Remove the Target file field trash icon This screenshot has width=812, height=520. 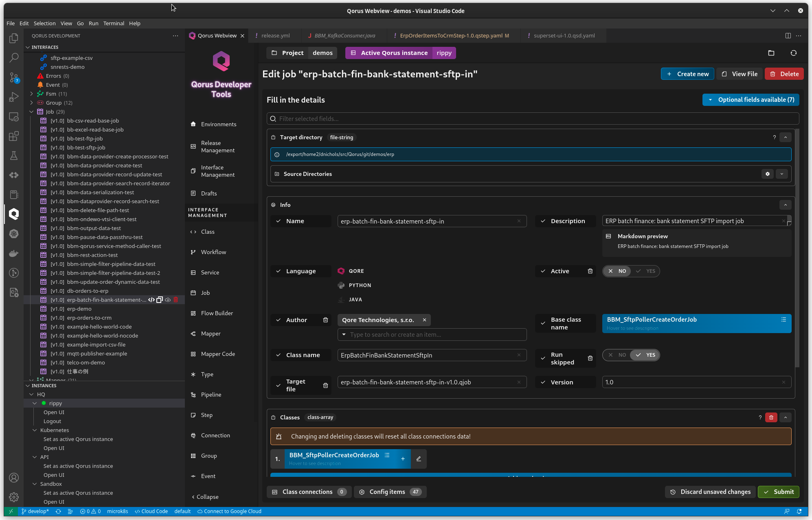(x=325, y=385)
